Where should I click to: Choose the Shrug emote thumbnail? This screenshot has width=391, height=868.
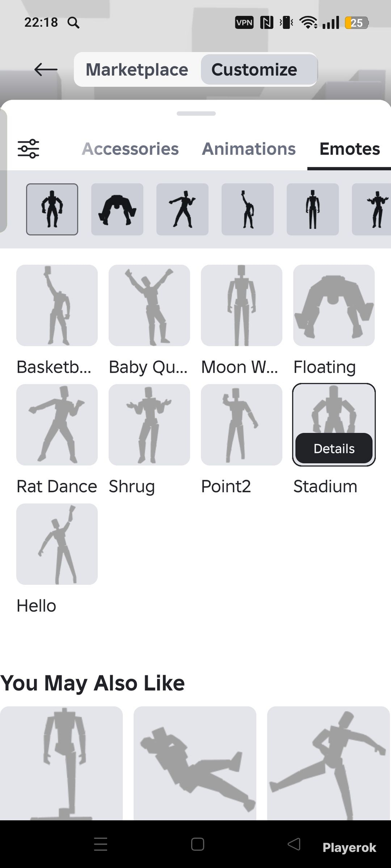tap(149, 425)
